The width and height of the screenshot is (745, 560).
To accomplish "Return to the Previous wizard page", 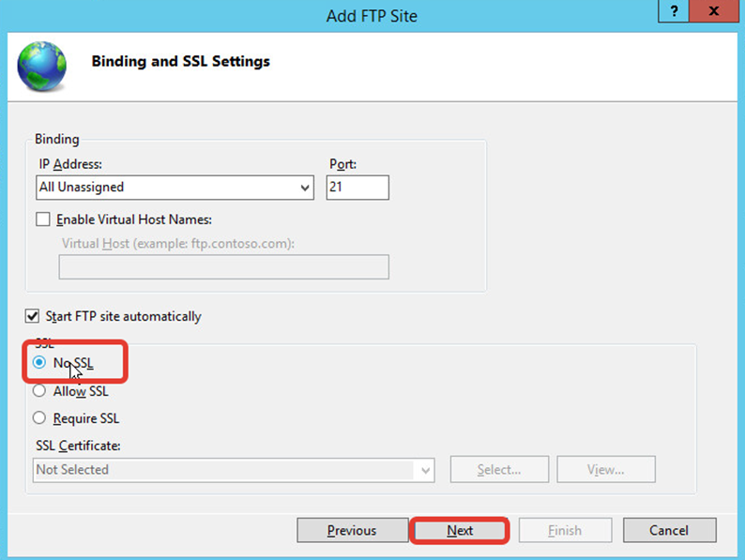I will (x=352, y=530).
